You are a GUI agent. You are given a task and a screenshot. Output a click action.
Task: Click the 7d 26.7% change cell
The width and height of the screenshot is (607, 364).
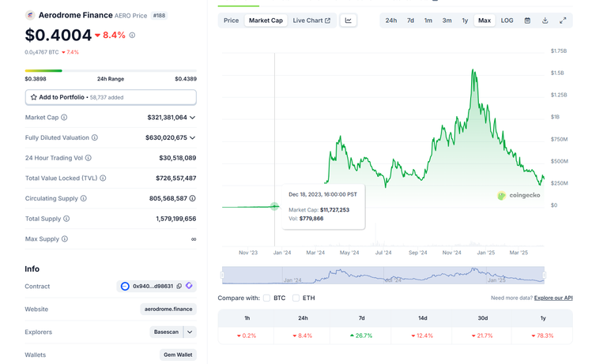361,336
